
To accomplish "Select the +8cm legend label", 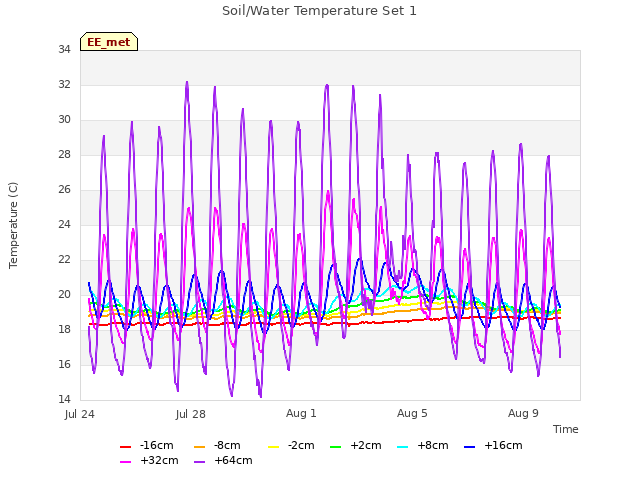I will tap(433, 445).
